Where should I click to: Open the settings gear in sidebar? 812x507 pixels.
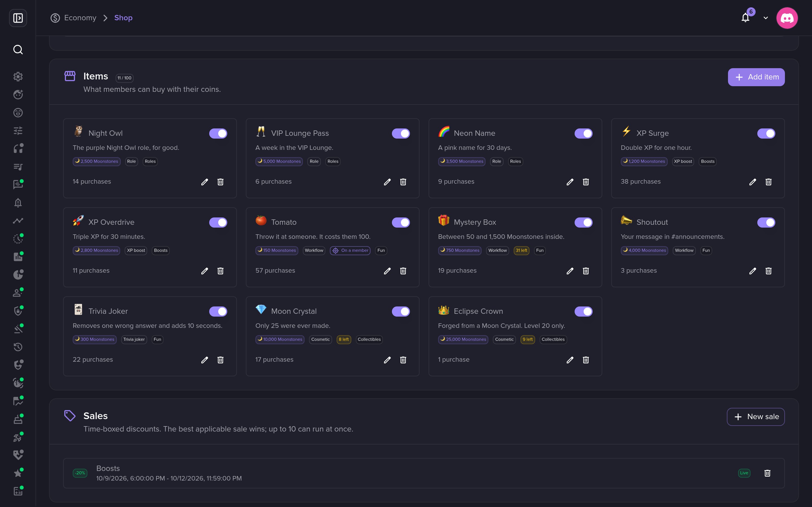(18, 76)
